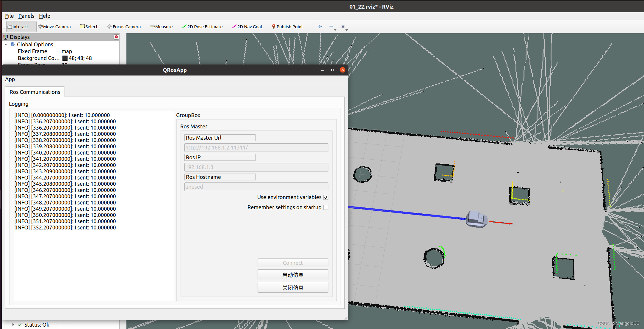Choose the Focus Camera tool

pyautogui.click(x=124, y=26)
